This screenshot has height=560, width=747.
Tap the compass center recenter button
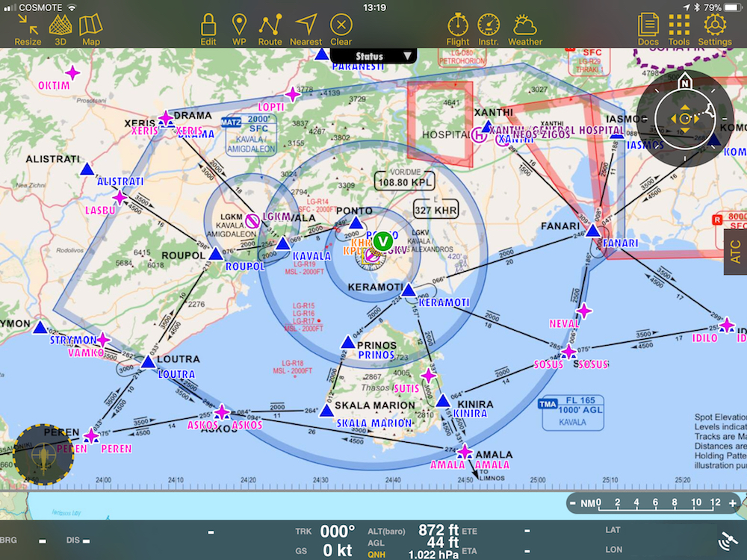click(x=684, y=119)
